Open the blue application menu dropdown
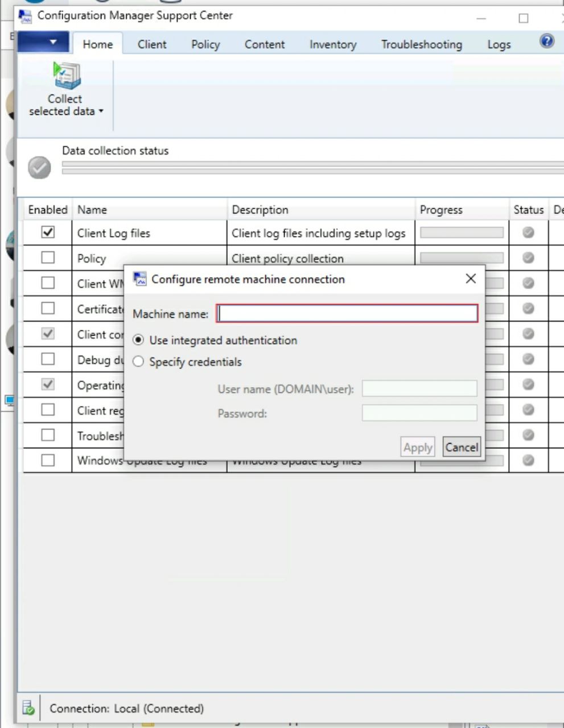Image resolution: width=564 pixels, height=728 pixels. [x=43, y=43]
